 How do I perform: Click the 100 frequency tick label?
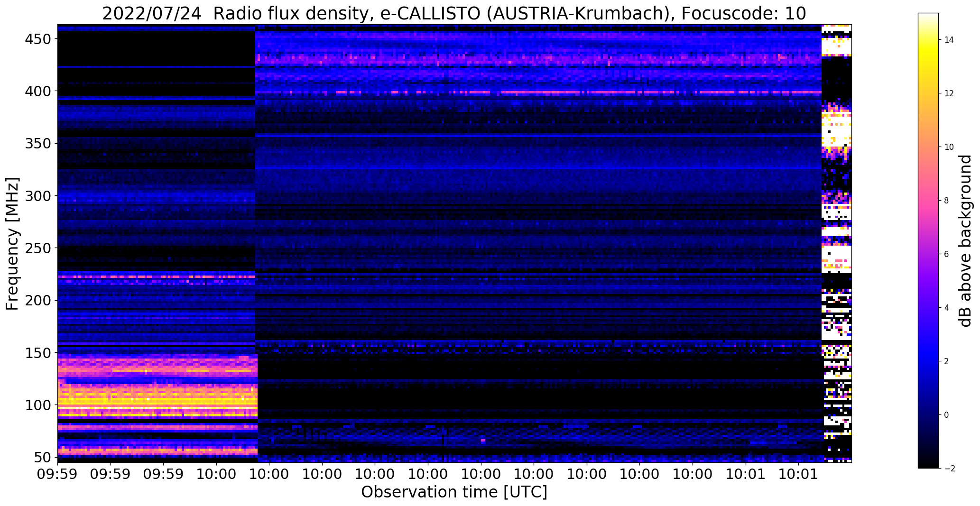[x=37, y=405]
